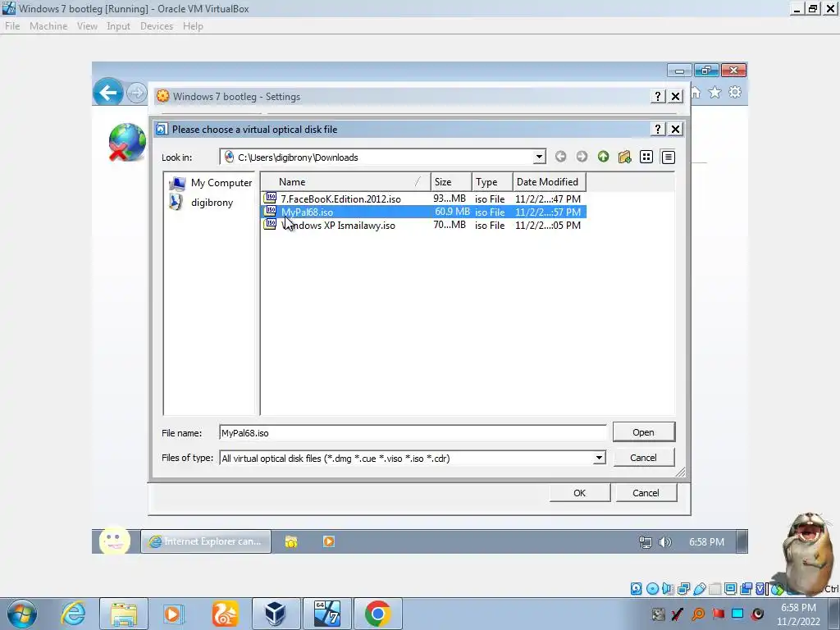Click guest network tray icon

pyautogui.click(x=646, y=542)
